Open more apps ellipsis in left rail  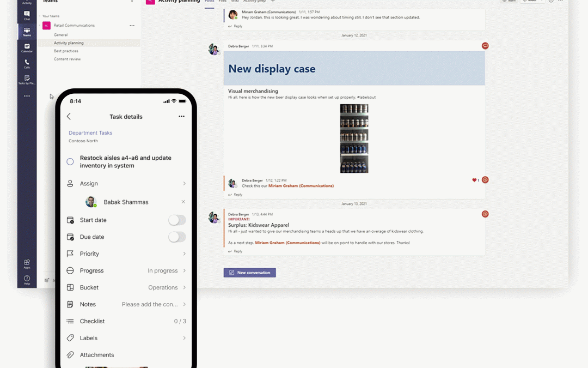27,96
